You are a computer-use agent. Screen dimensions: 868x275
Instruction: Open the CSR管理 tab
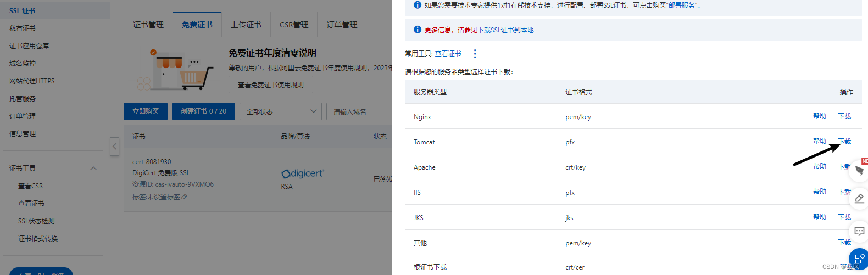tap(294, 25)
